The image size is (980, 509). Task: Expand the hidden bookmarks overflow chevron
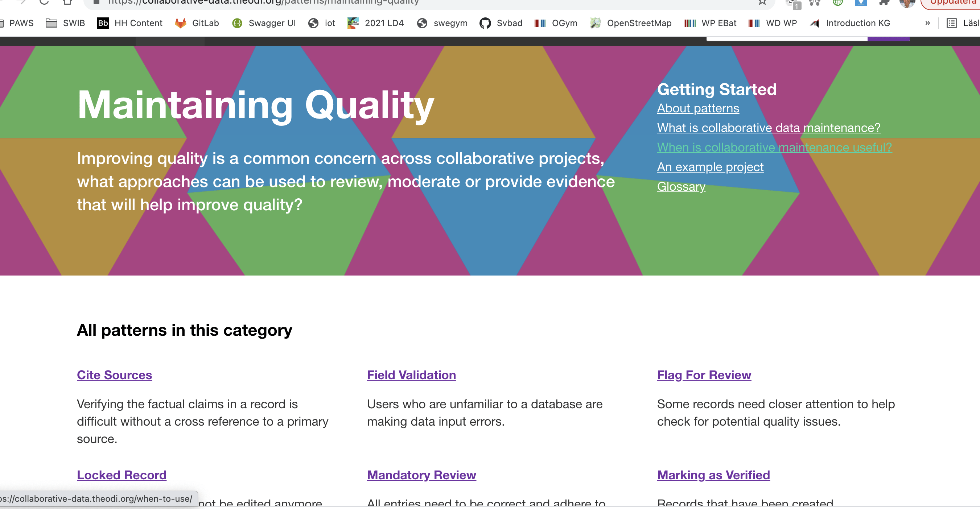(927, 23)
